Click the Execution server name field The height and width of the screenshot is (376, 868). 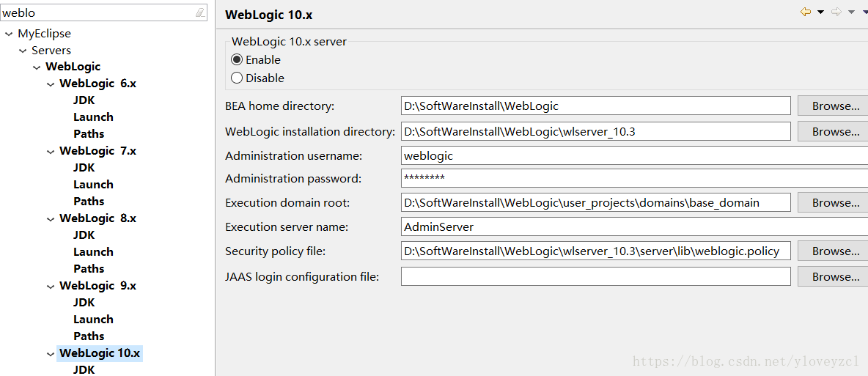634,226
